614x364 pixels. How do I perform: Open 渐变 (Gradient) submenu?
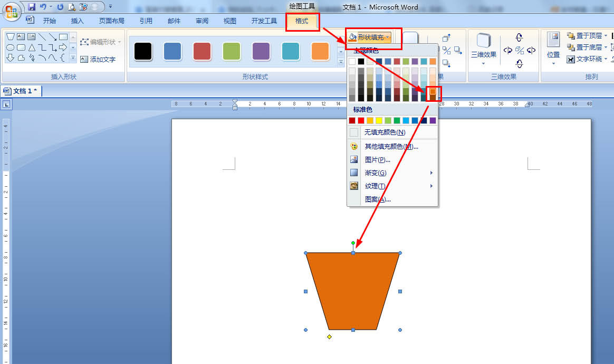coord(393,173)
